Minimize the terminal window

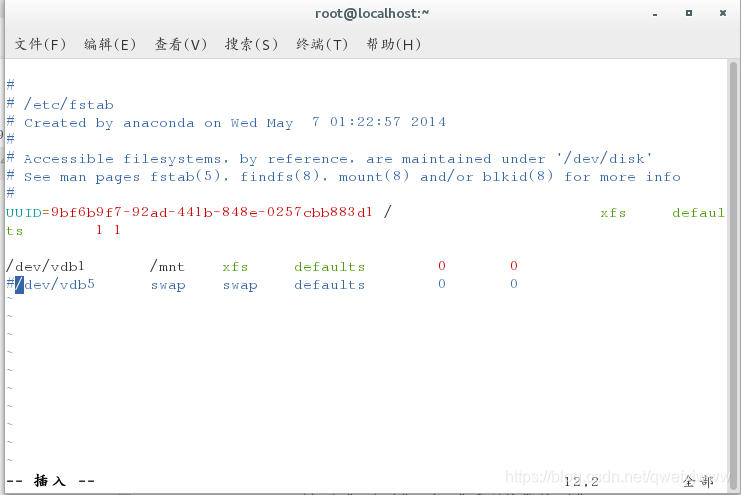pyautogui.click(x=655, y=14)
